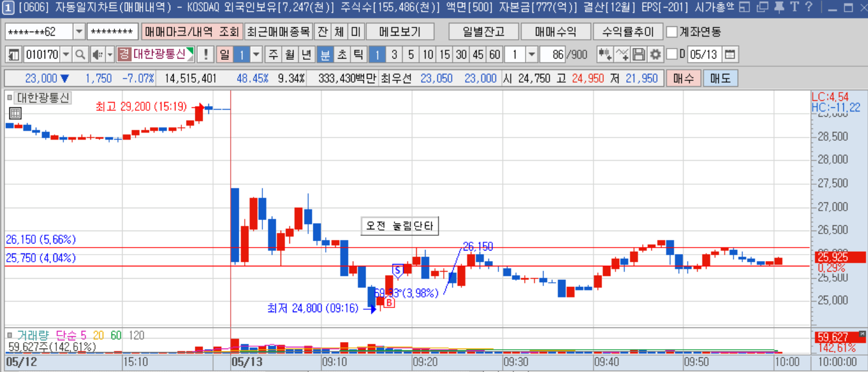868x372 pixels.
Task: Toggle the D date checkbox
Action: tap(672, 55)
